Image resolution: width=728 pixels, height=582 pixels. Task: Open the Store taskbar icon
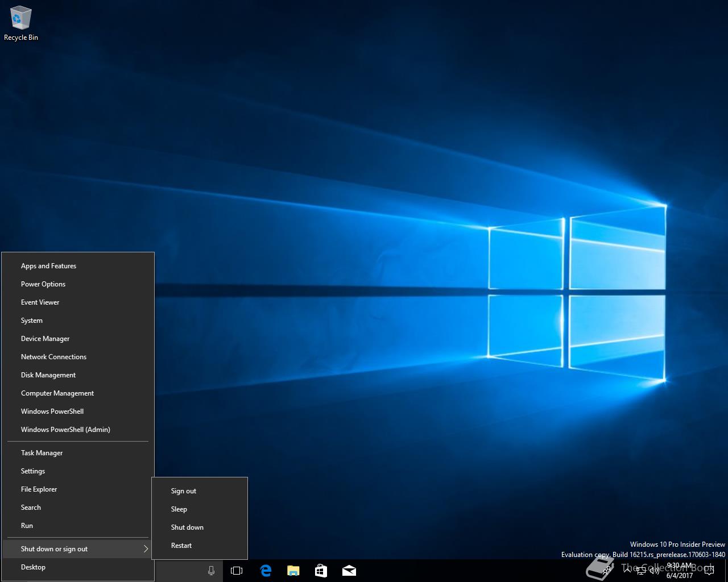click(321, 571)
